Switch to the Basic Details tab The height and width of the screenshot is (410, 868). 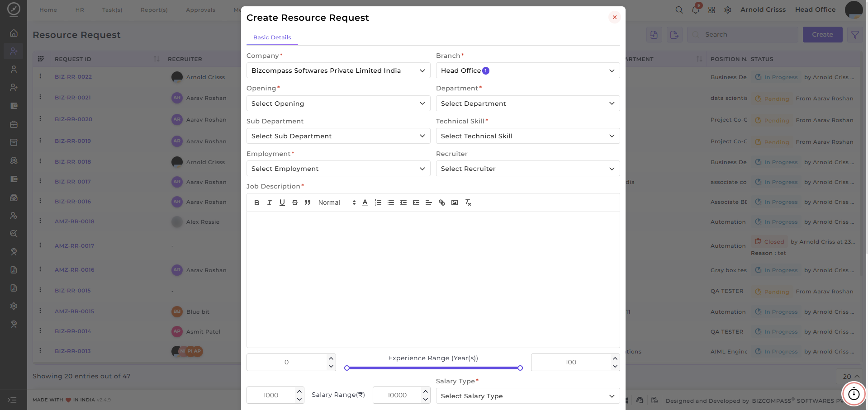point(272,38)
